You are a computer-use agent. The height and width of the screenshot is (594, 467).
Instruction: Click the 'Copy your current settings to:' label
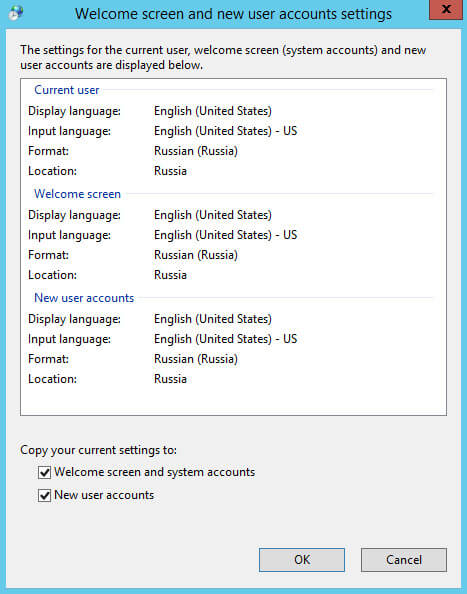98,450
